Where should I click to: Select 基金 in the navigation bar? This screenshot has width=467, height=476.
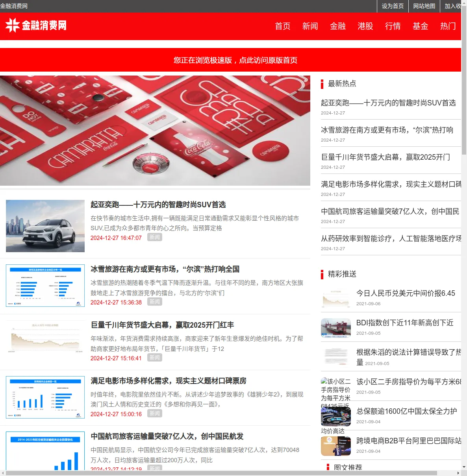pyautogui.click(x=421, y=26)
